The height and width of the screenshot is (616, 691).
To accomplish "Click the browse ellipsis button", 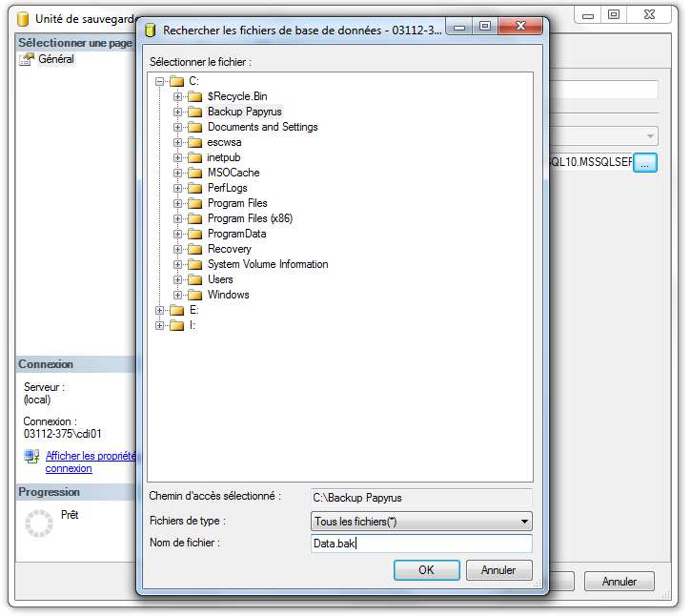I will (645, 163).
